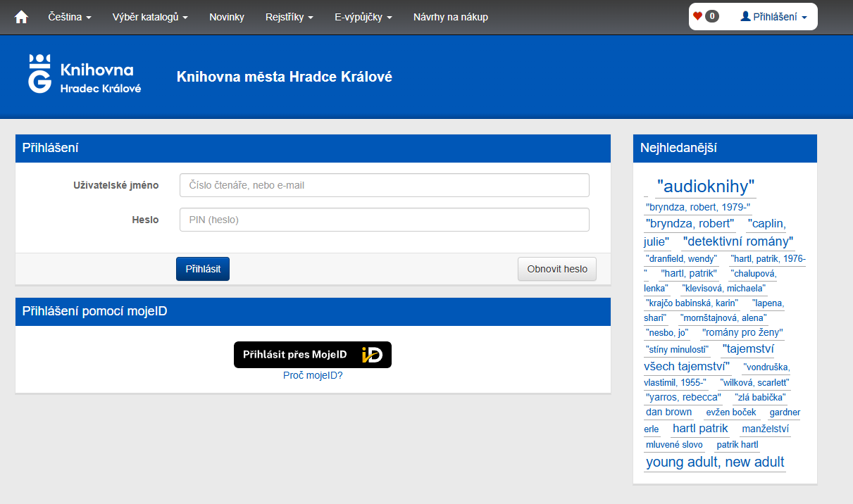Click the home icon in navbar
853x504 pixels.
(x=21, y=17)
